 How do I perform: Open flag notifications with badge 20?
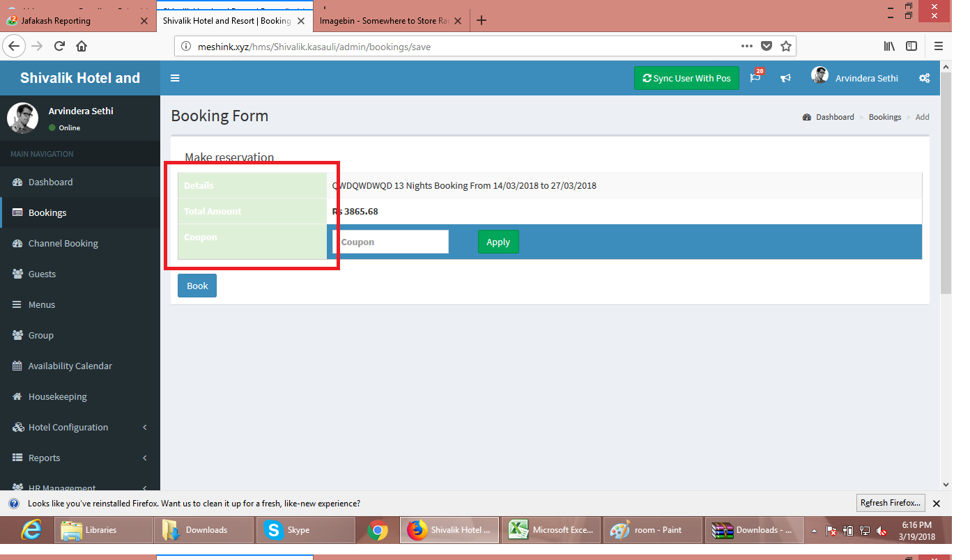coord(755,77)
